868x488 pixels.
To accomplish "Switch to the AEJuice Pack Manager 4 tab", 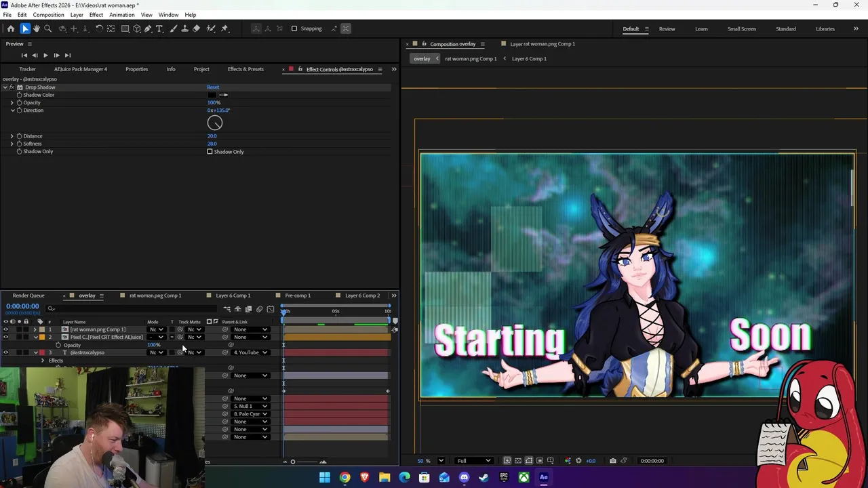I will tap(81, 69).
